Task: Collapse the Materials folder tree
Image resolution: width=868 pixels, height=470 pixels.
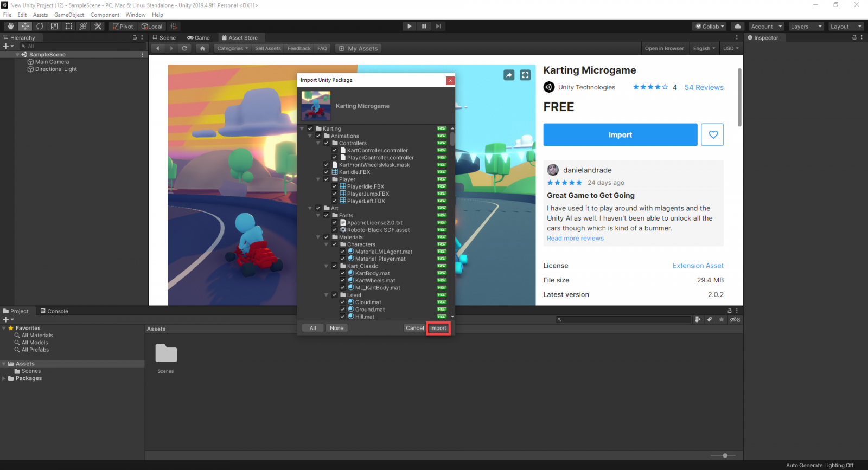Action: pyautogui.click(x=318, y=237)
